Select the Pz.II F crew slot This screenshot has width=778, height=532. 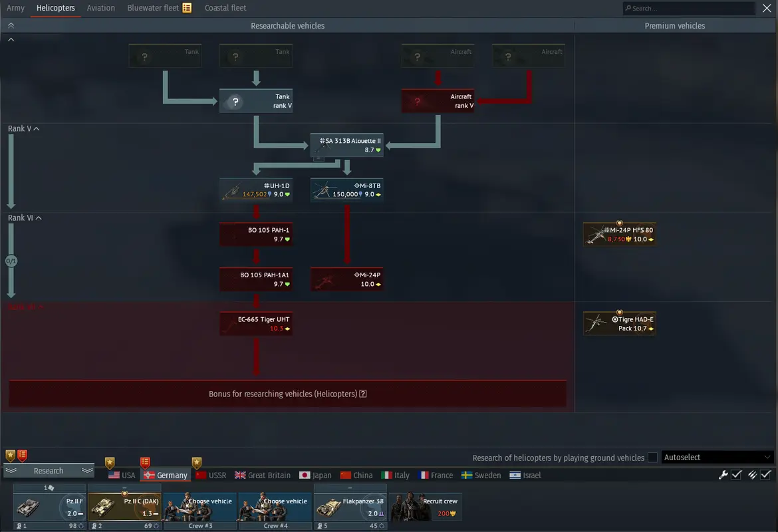click(x=49, y=507)
